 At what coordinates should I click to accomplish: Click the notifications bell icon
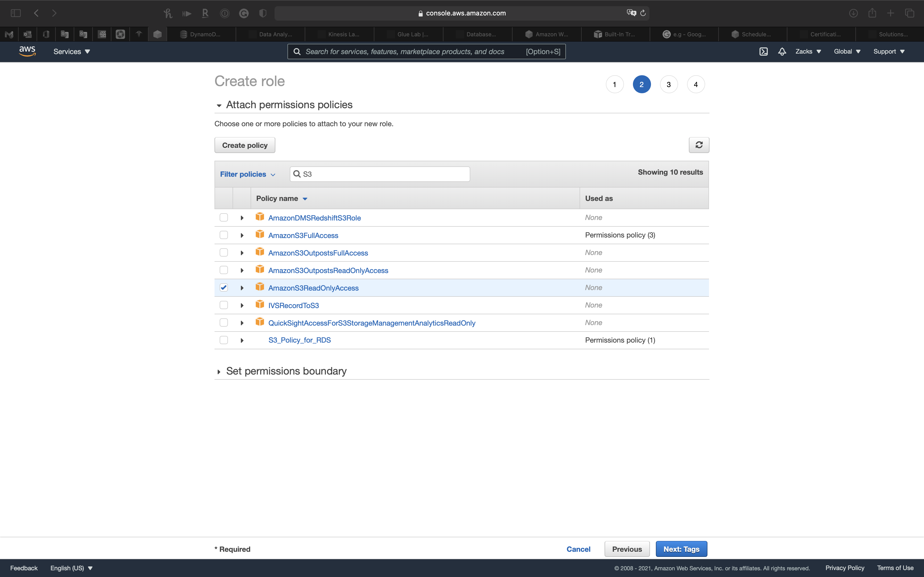pyautogui.click(x=782, y=52)
